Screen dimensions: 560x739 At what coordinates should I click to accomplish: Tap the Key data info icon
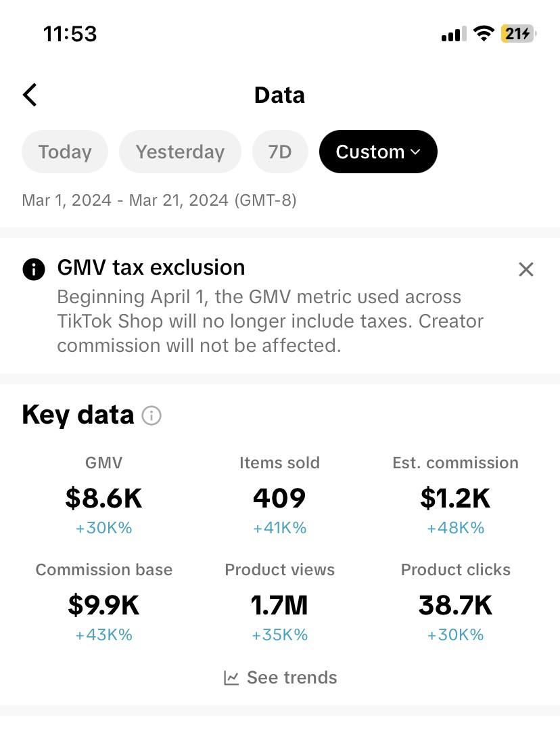click(x=151, y=416)
